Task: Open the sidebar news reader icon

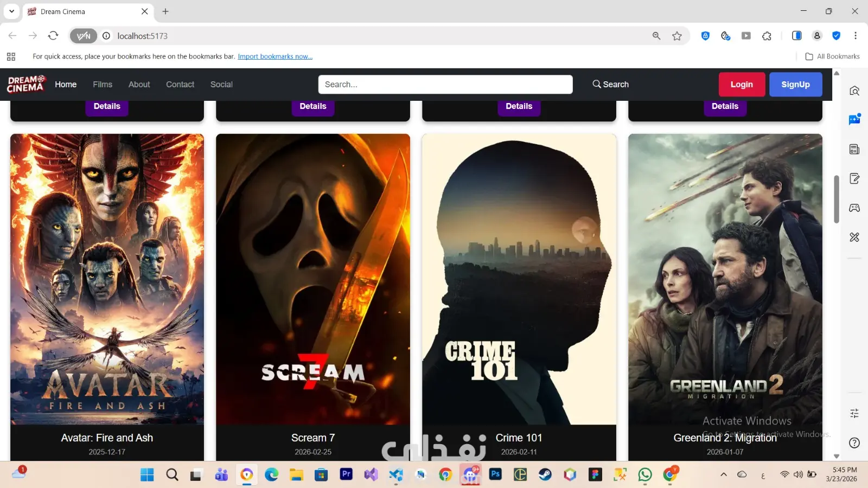Action: [x=854, y=149]
